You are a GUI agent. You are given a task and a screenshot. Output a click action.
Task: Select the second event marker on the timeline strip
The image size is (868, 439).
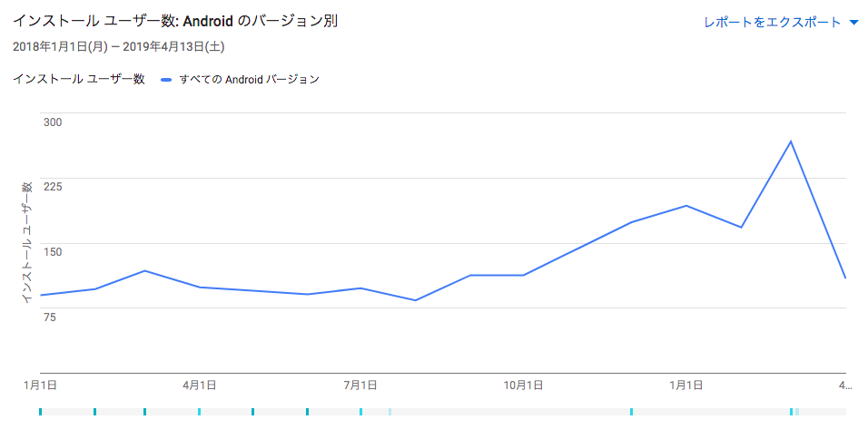tap(94, 413)
